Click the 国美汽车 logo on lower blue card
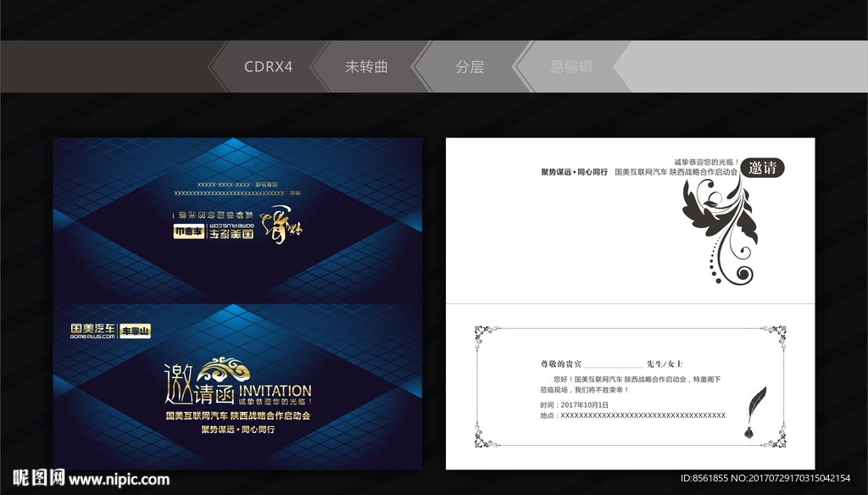868x495 pixels. point(93,331)
